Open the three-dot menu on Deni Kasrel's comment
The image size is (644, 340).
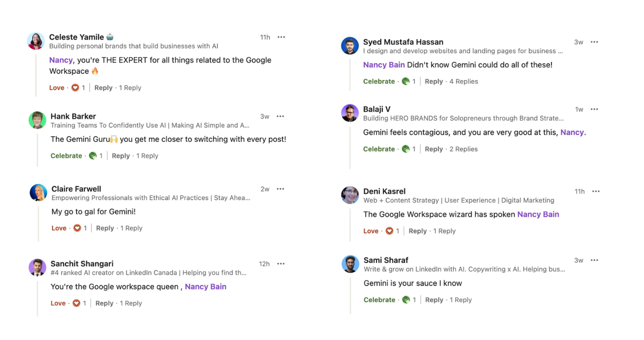[595, 191]
